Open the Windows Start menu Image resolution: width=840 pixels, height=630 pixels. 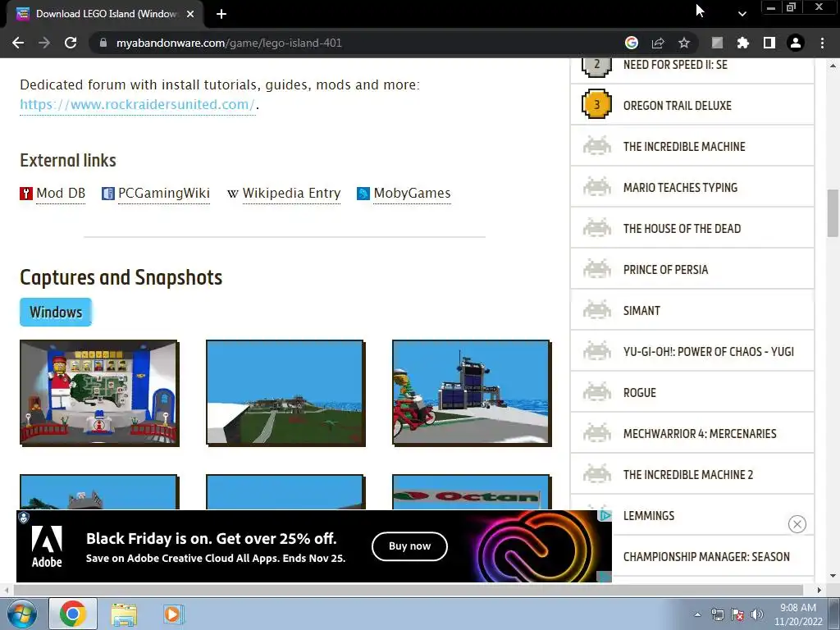22,614
